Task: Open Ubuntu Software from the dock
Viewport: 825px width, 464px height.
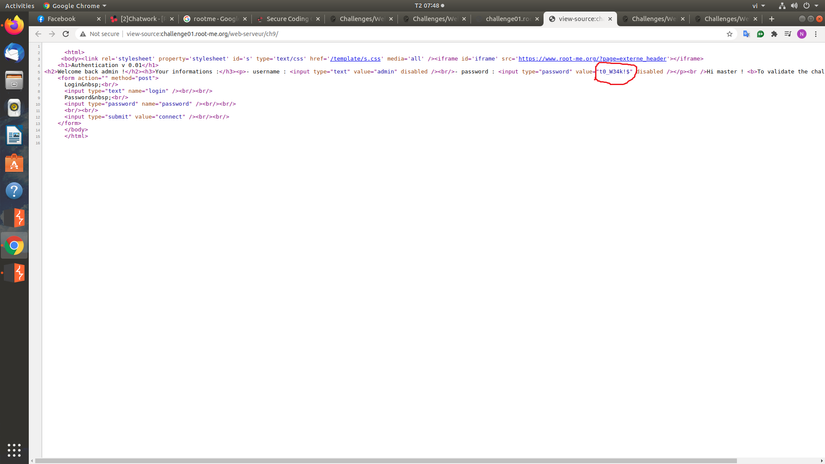Action: click(x=14, y=163)
